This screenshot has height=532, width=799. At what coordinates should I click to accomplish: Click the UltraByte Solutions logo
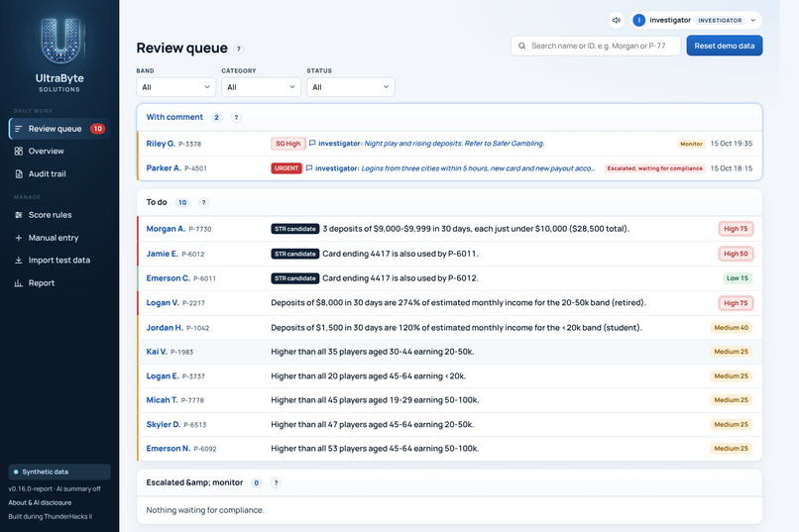[59, 54]
